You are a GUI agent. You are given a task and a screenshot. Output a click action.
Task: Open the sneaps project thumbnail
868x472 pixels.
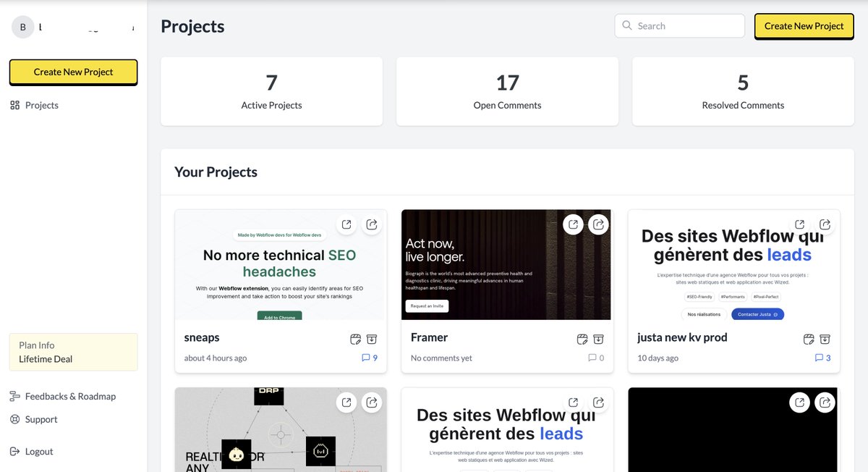point(281,265)
